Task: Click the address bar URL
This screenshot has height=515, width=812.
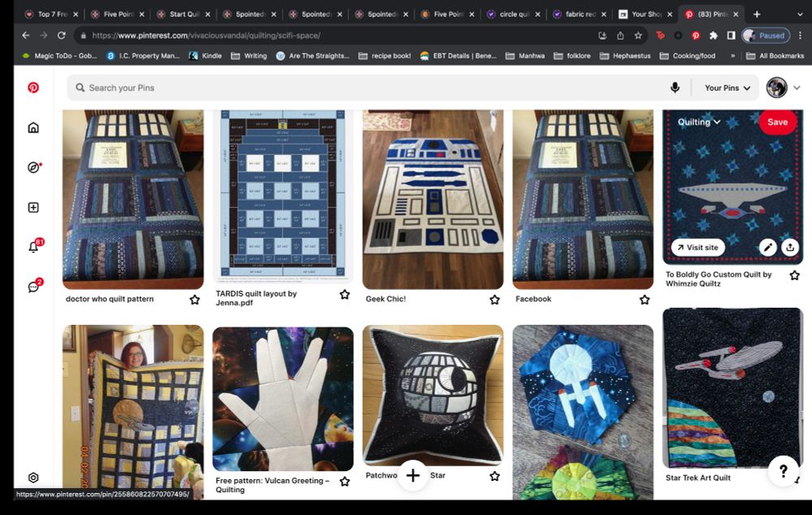Action: 206,35
